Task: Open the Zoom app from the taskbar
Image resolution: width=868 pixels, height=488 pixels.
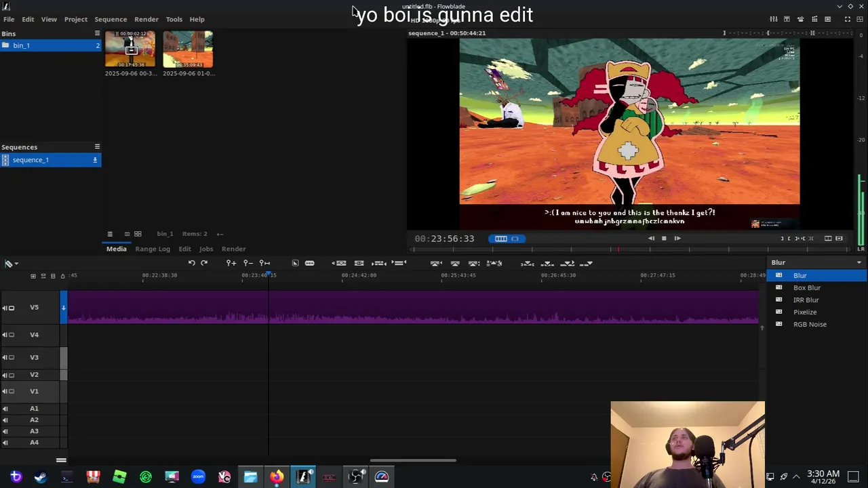Action: [198, 477]
